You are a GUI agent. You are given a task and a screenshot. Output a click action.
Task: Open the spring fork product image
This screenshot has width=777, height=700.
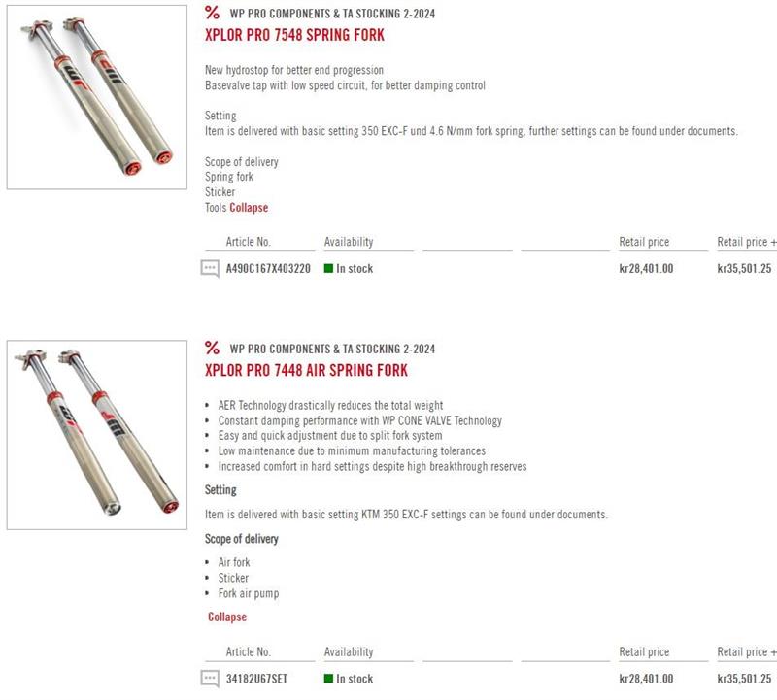[96, 97]
